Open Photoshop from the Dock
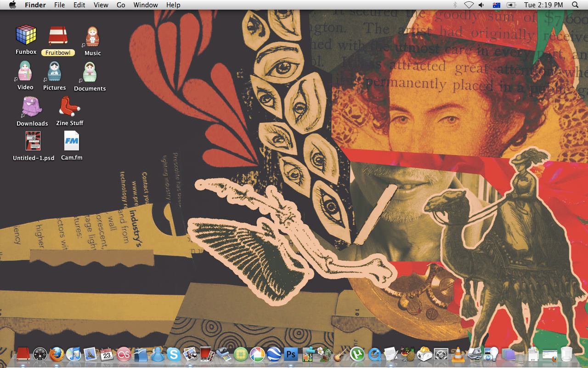Image resolution: width=588 pixels, height=368 pixels. (291, 354)
